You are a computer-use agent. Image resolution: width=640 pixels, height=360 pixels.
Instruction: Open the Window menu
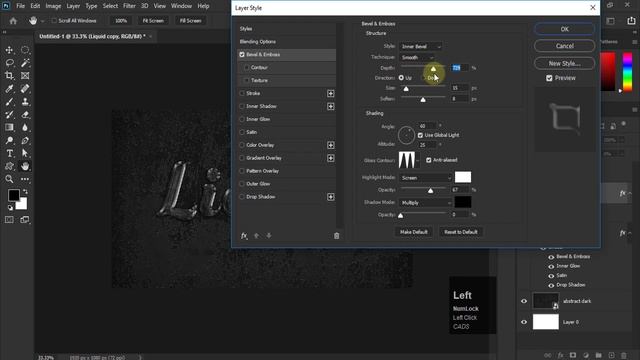point(181,6)
